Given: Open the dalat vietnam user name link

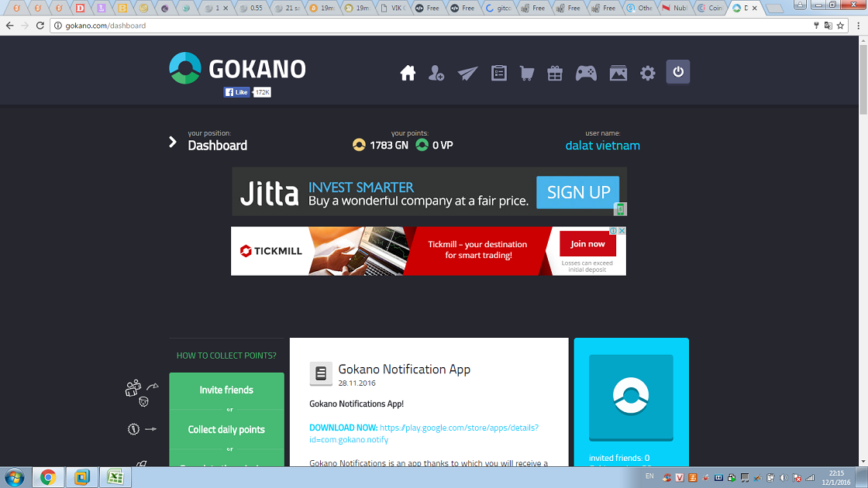Looking at the screenshot, I should point(602,146).
